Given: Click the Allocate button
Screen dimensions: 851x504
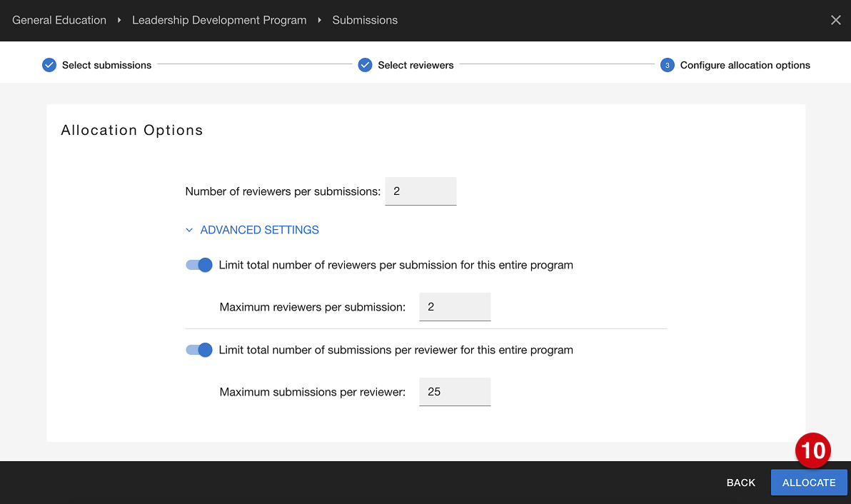Looking at the screenshot, I should (809, 483).
